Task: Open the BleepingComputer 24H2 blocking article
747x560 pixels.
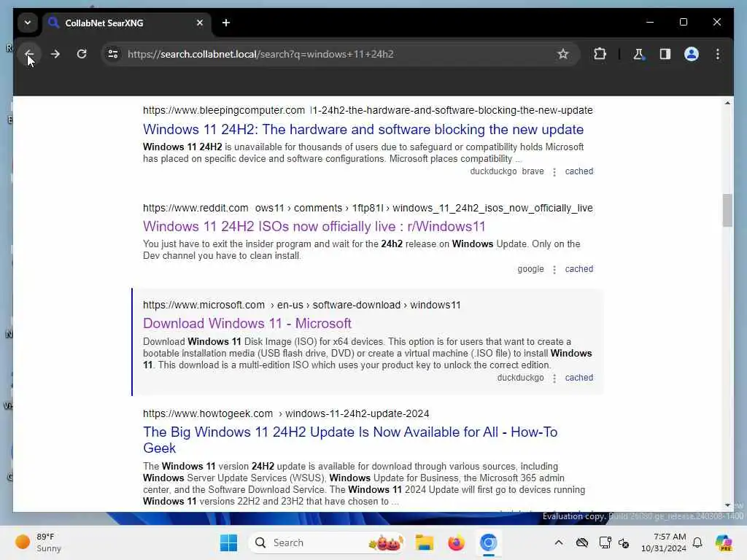Action: pyautogui.click(x=363, y=130)
